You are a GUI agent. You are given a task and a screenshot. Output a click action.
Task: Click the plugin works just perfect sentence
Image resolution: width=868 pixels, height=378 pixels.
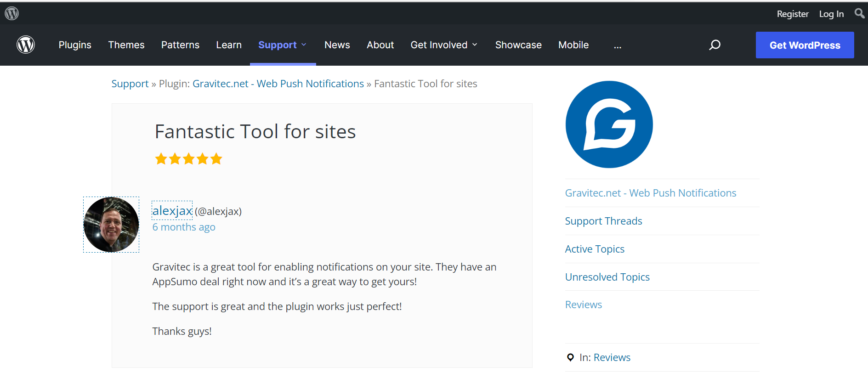point(277,306)
